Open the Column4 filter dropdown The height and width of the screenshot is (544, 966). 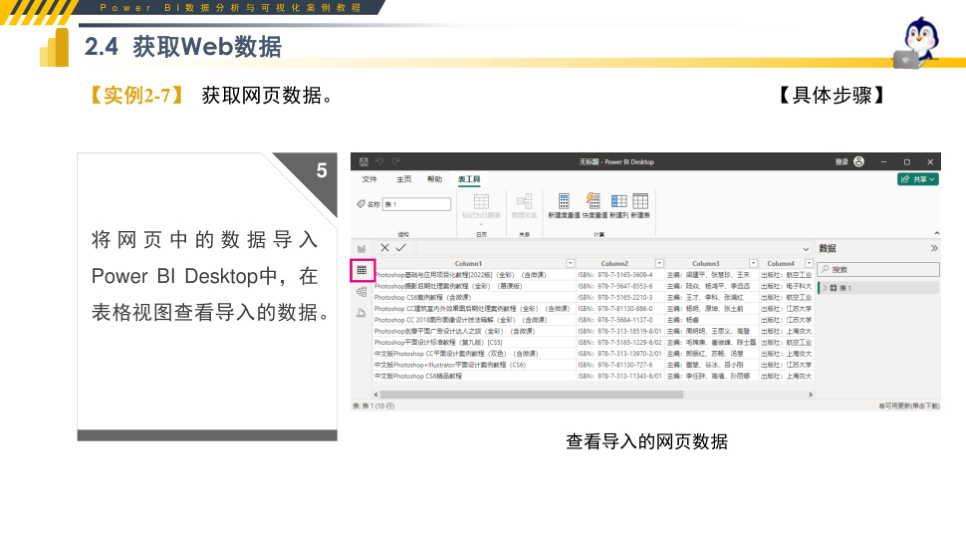(x=809, y=264)
